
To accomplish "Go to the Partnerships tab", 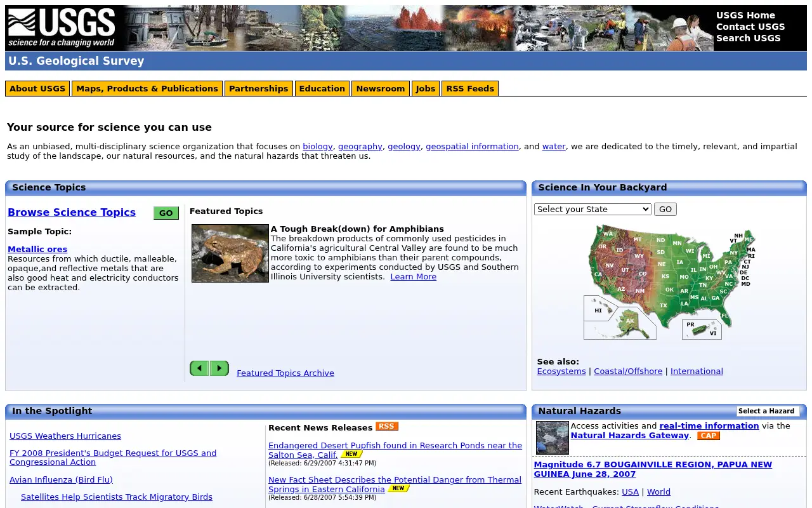I will pyautogui.click(x=259, y=88).
